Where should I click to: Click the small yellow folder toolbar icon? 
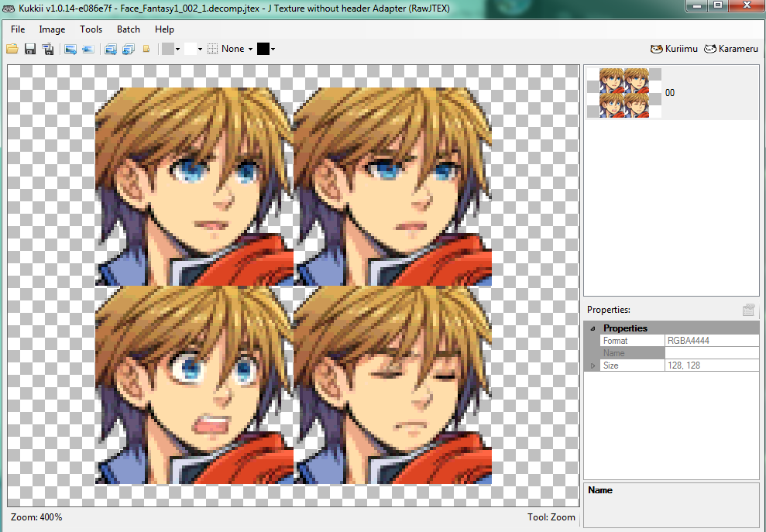point(146,49)
